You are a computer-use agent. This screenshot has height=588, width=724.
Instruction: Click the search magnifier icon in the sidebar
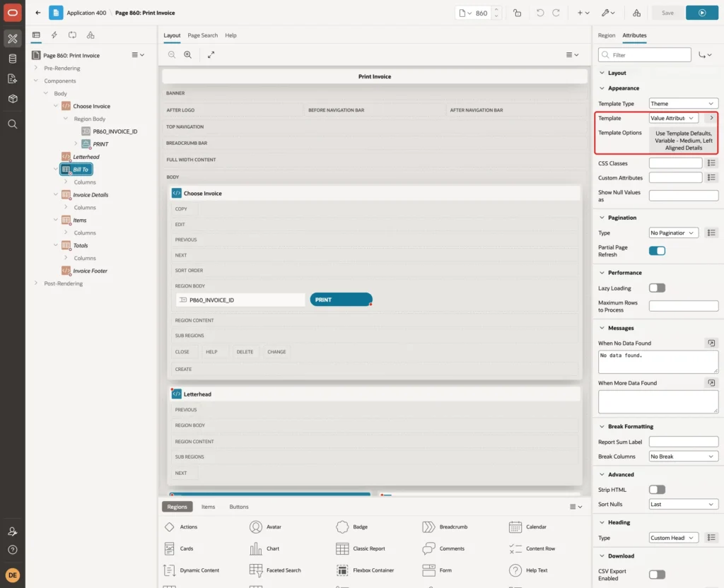13,124
